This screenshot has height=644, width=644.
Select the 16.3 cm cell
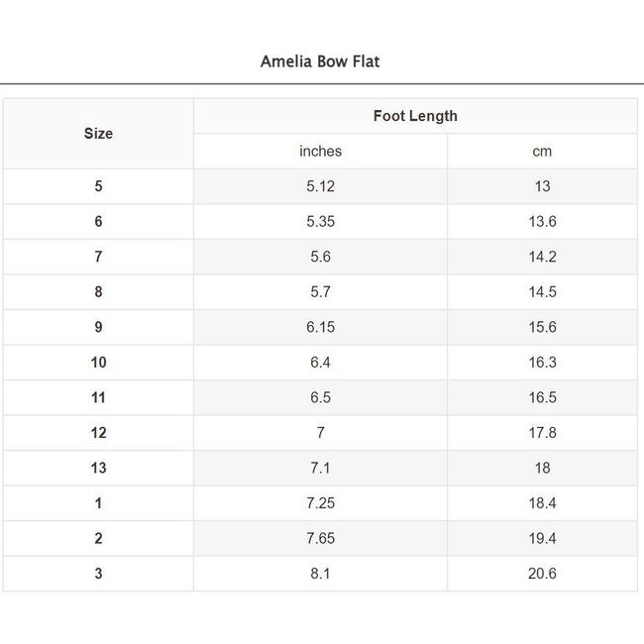click(542, 363)
